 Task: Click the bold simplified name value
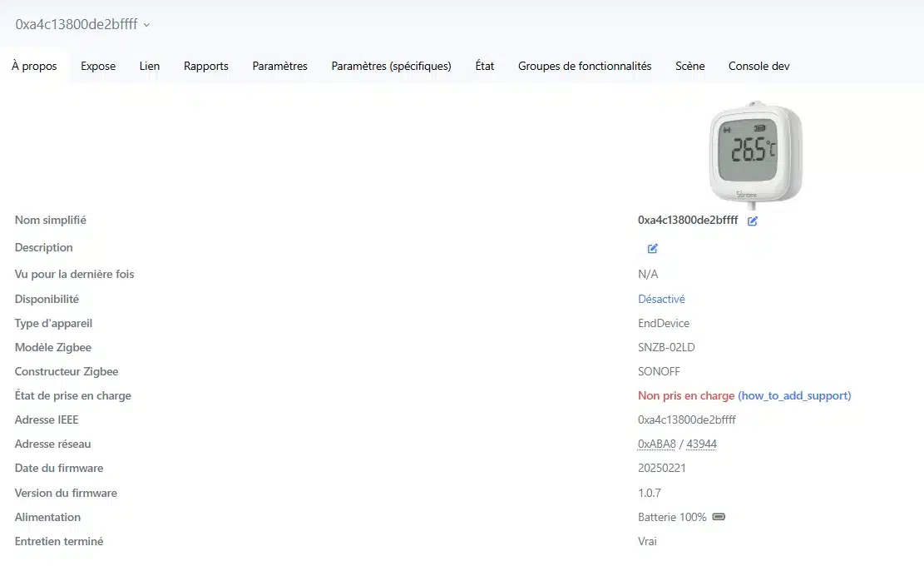pyautogui.click(x=688, y=220)
